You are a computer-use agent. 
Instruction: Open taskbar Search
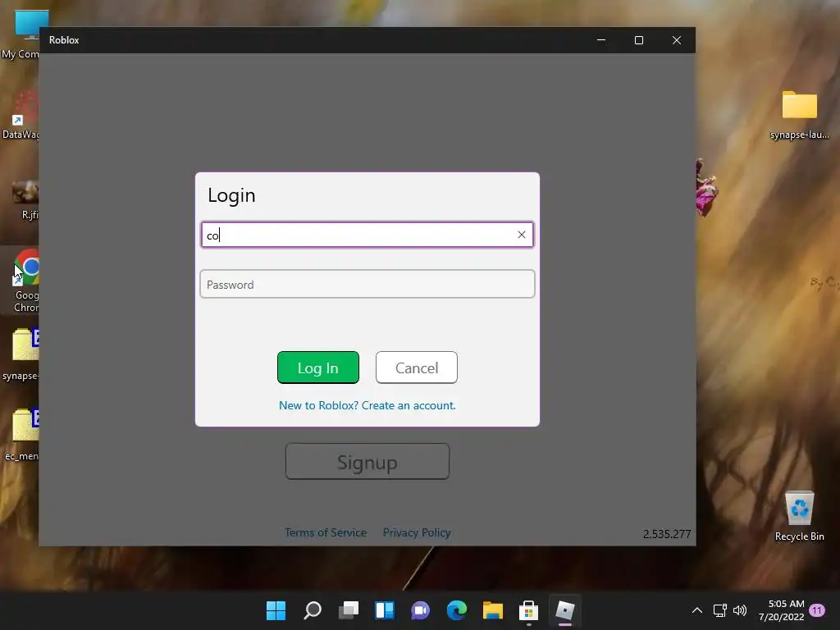313,610
